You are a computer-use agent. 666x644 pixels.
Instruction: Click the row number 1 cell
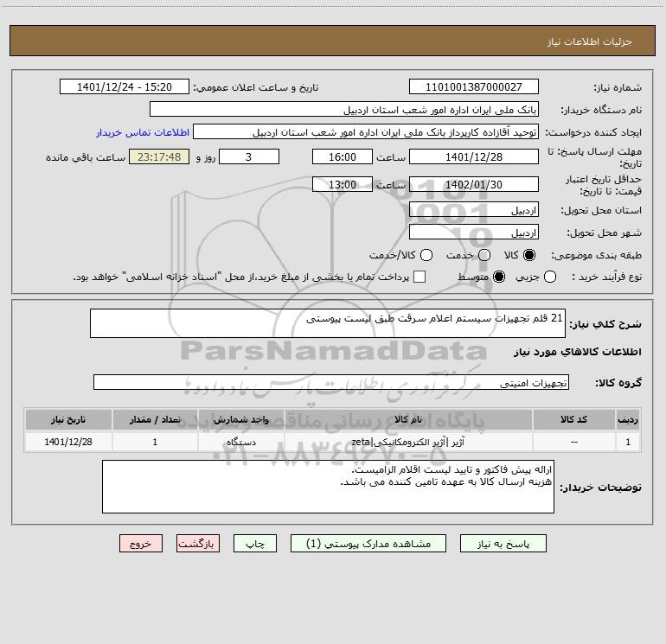[628, 443]
